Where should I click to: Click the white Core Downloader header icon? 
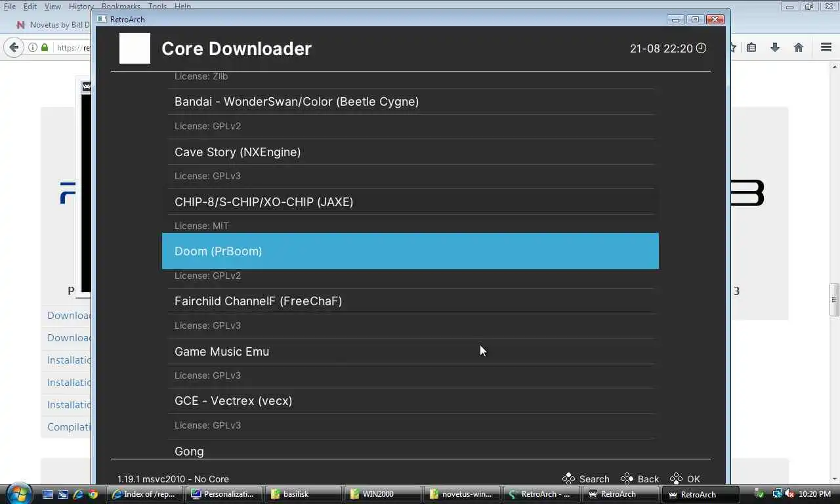(135, 48)
